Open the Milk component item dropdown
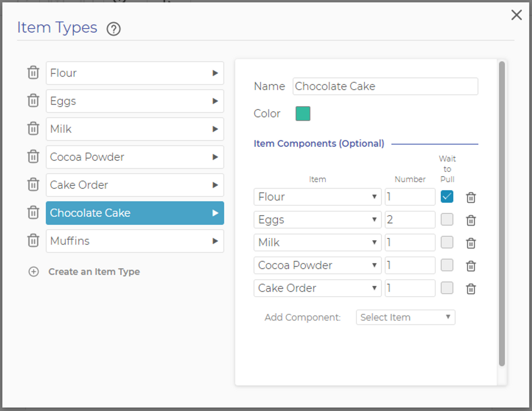 [x=317, y=242]
